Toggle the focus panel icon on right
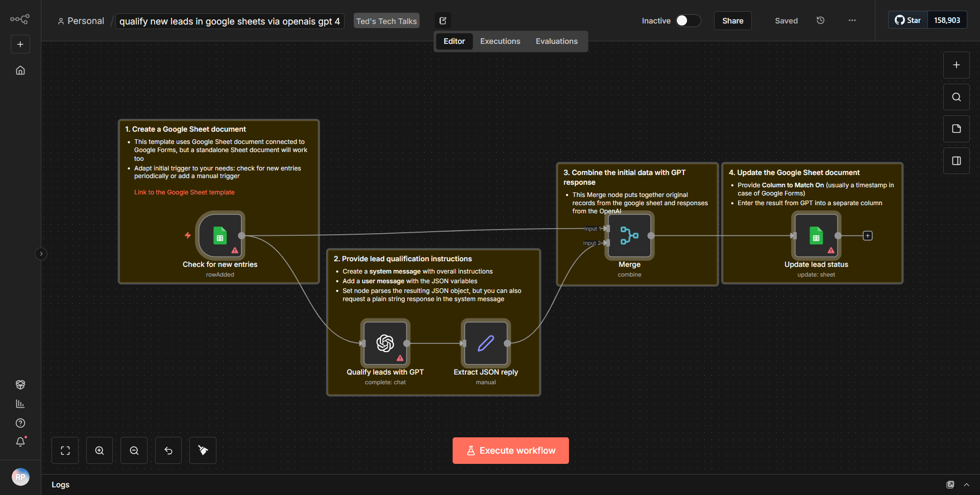The height and width of the screenshot is (495, 980). [x=956, y=161]
